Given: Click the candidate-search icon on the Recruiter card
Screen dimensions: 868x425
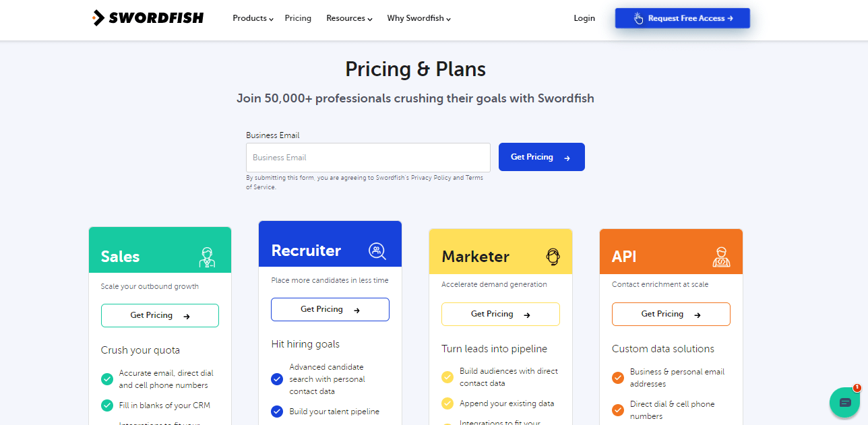Looking at the screenshot, I should click(x=377, y=251).
